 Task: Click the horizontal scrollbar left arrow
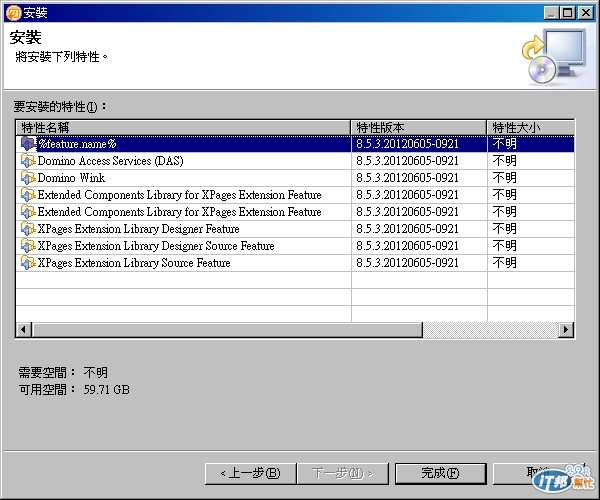[x=24, y=329]
